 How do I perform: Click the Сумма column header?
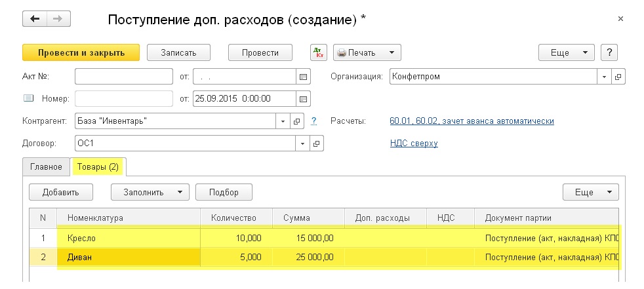click(x=308, y=218)
